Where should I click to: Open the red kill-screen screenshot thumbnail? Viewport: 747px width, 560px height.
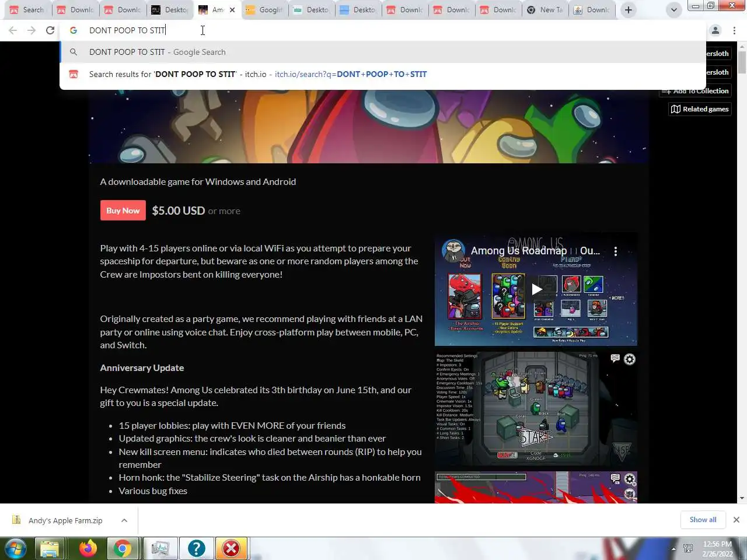pos(536,488)
